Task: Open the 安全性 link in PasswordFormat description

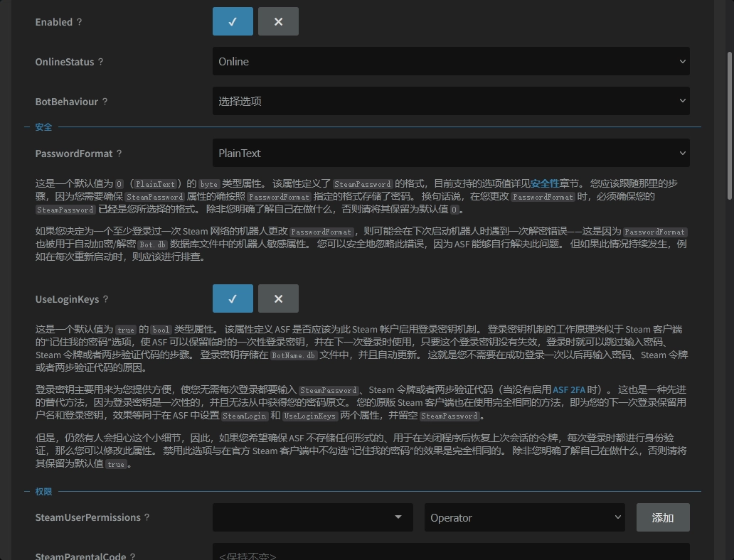Action: coord(545,183)
